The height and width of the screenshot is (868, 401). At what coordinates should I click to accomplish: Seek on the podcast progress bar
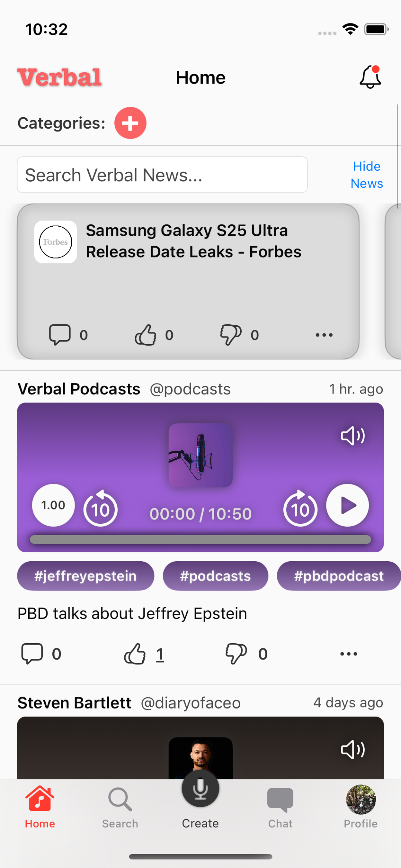coord(200,540)
